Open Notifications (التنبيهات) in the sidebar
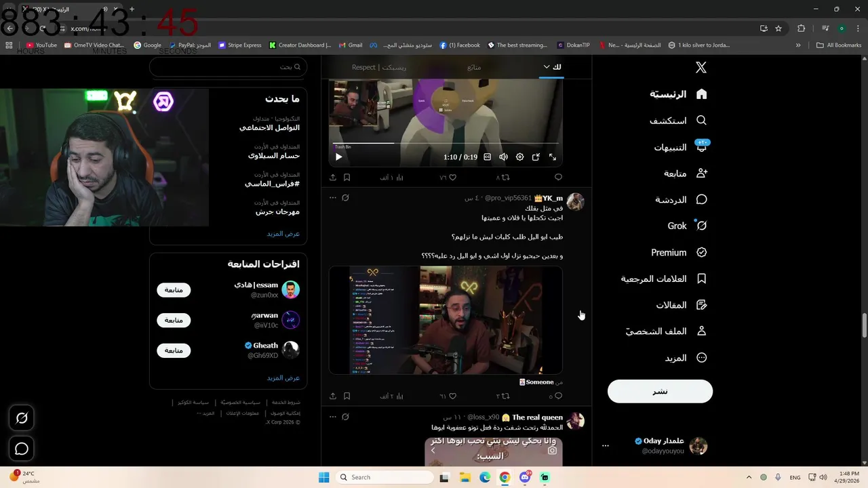Image resolution: width=868 pixels, height=488 pixels. (680, 147)
